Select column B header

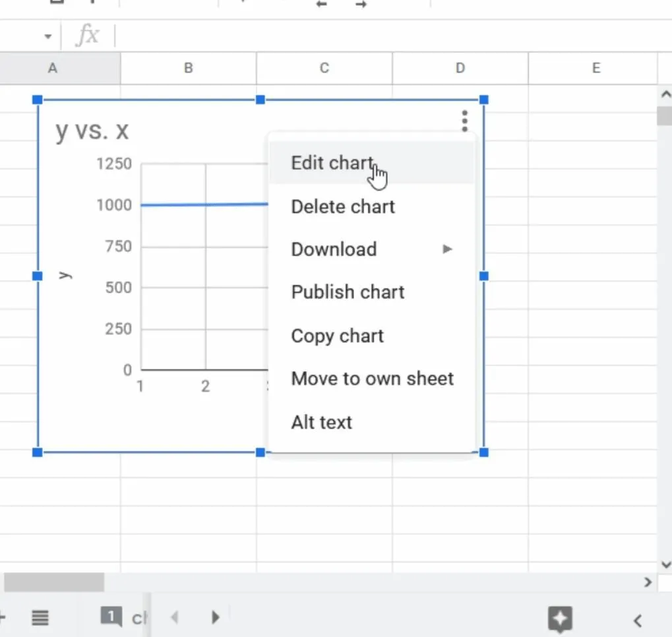[189, 68]
